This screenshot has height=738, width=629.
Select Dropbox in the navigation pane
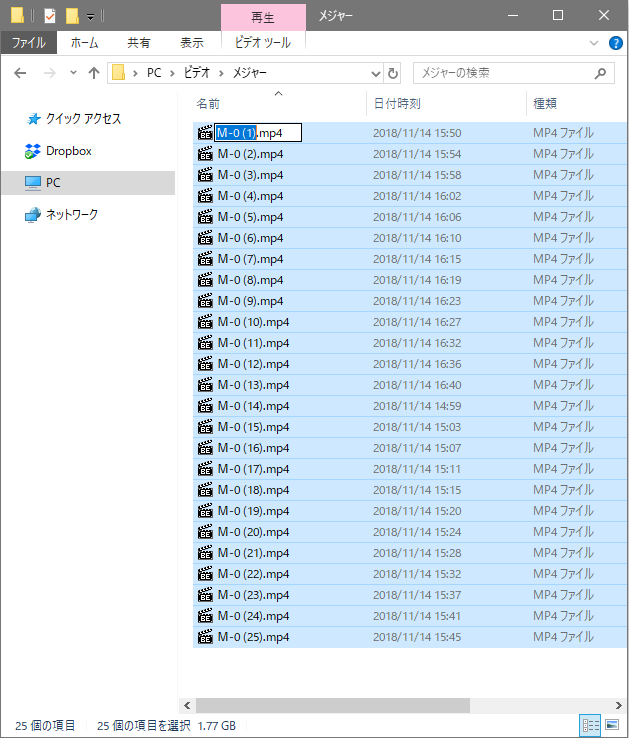pyautogui.click(x=68, y=151)
